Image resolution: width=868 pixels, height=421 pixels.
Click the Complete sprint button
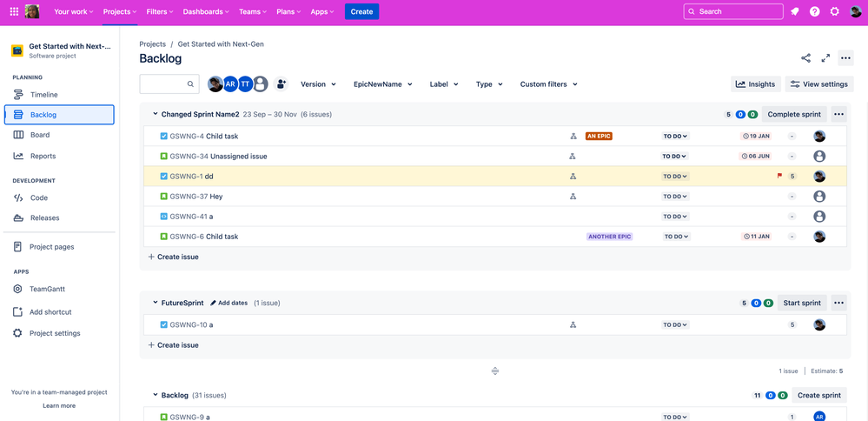coord(794,114)
